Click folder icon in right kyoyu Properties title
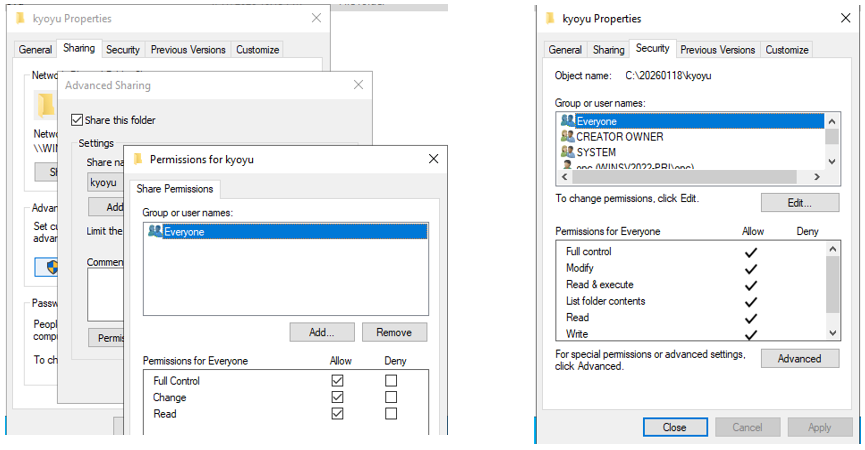The height and width of the screenshot is (450, 865). tap(551, 19)
